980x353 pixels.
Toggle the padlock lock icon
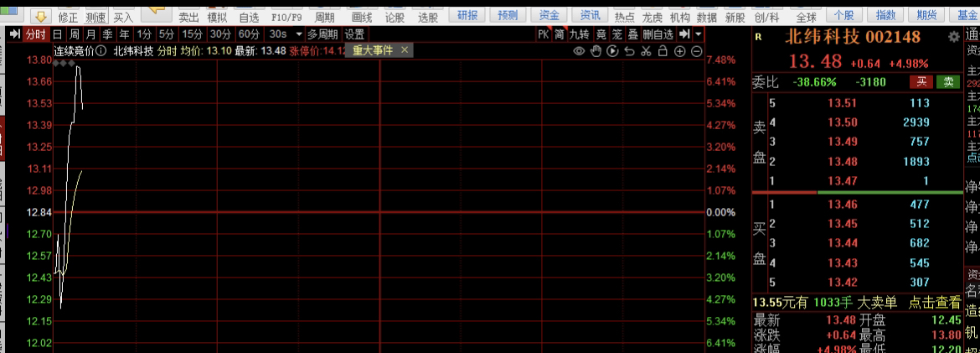tap(663, 51)
